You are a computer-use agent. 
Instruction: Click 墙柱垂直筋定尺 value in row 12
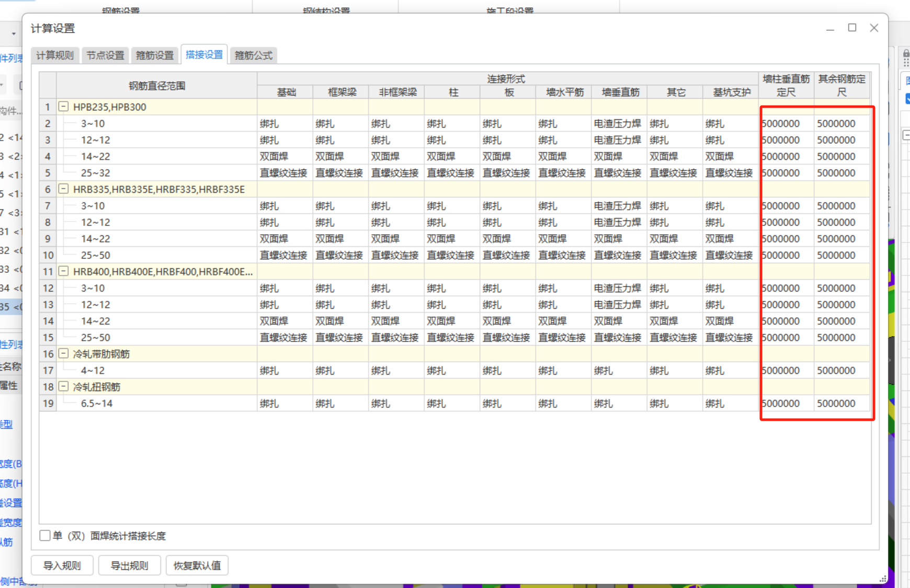(x=786, y=288)
